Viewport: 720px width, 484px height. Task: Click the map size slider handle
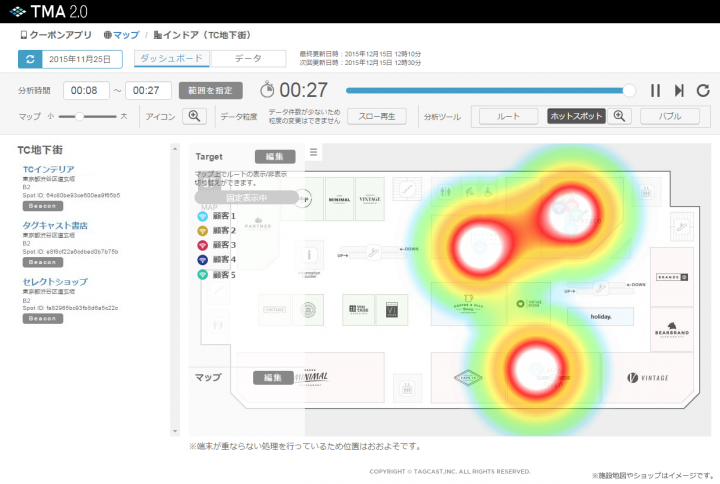[x=79, y=117]
